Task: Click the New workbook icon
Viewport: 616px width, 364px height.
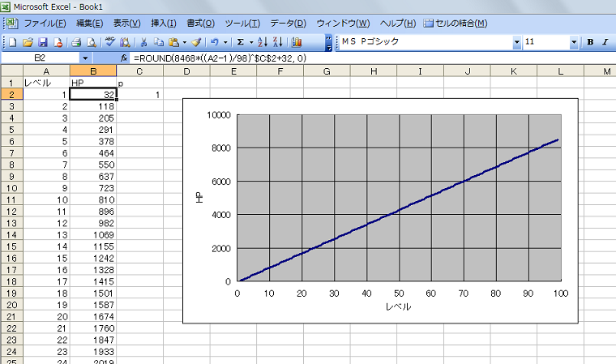Action: pyautogui.click(x=13, y=42)
